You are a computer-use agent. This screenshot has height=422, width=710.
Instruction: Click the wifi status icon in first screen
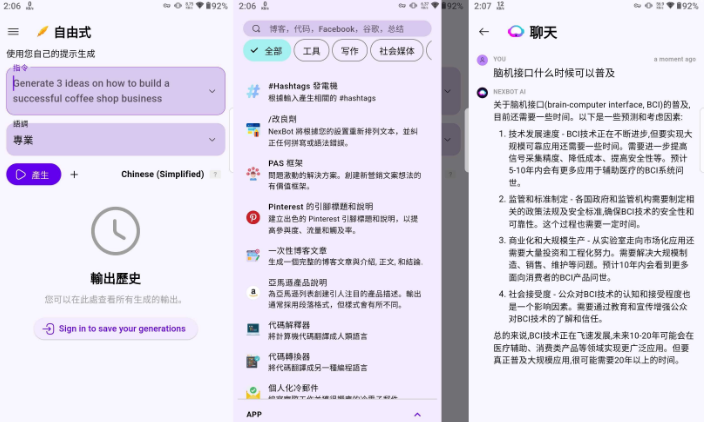point(199,6)
